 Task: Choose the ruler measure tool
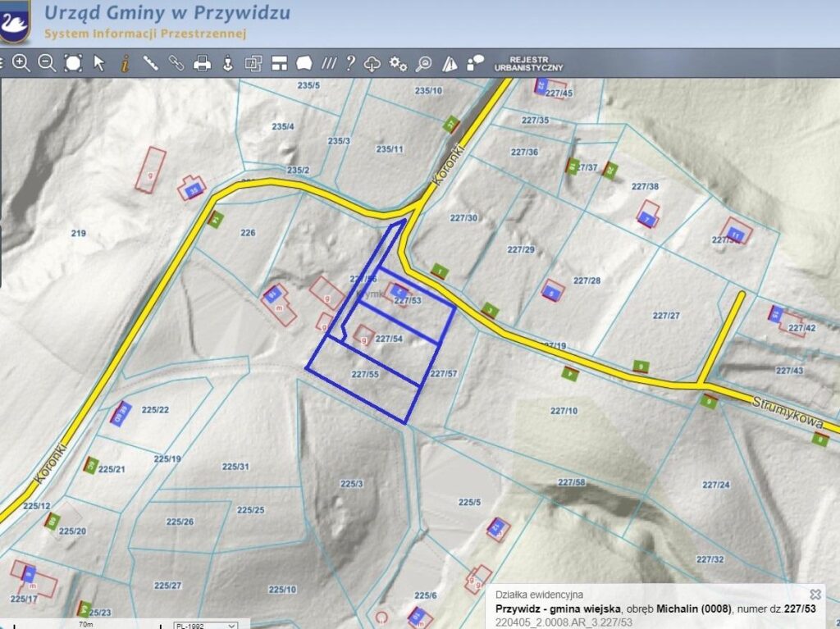coord(151,63)
